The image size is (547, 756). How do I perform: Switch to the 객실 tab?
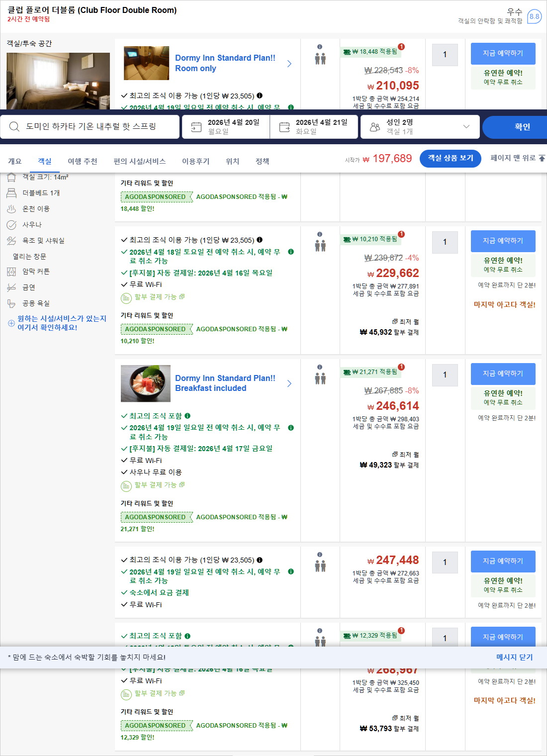tap(45, 161)
